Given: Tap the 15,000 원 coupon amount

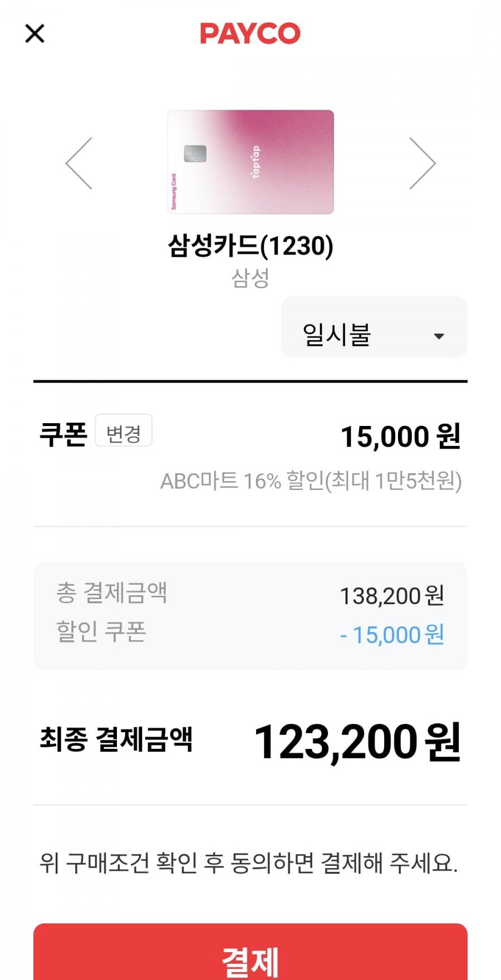Looking at the screenshot, I should [400, 436].
